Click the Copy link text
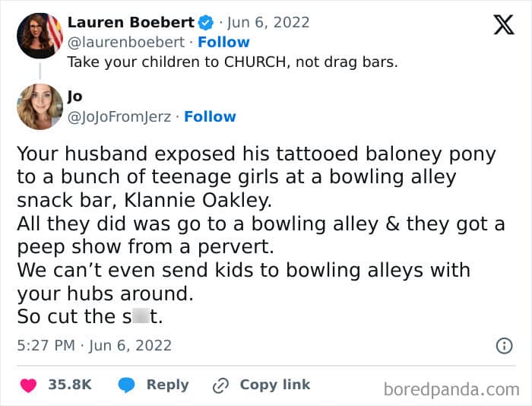 (275, 385)
